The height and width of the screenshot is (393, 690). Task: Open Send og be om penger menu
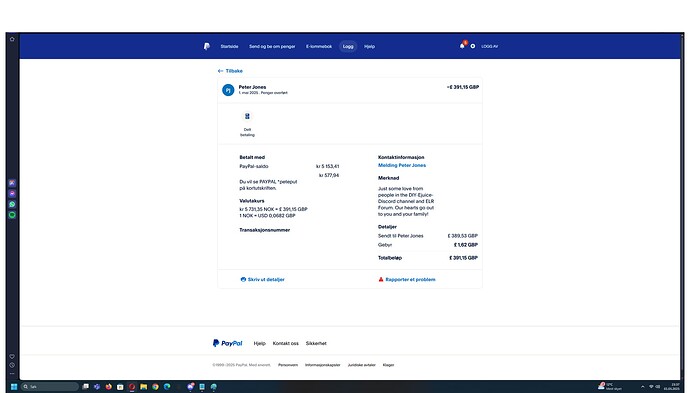click(272, 46)
